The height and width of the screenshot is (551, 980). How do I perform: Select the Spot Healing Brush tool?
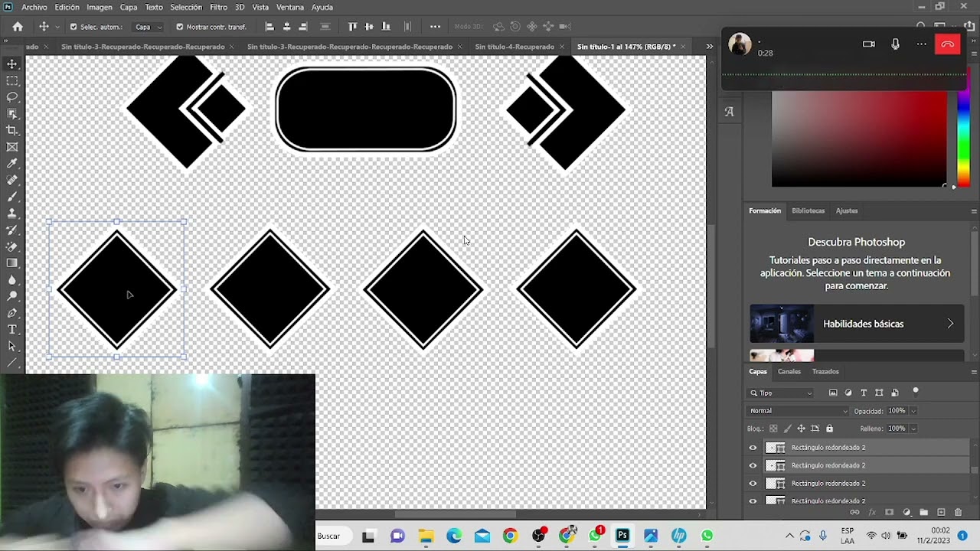12,181
